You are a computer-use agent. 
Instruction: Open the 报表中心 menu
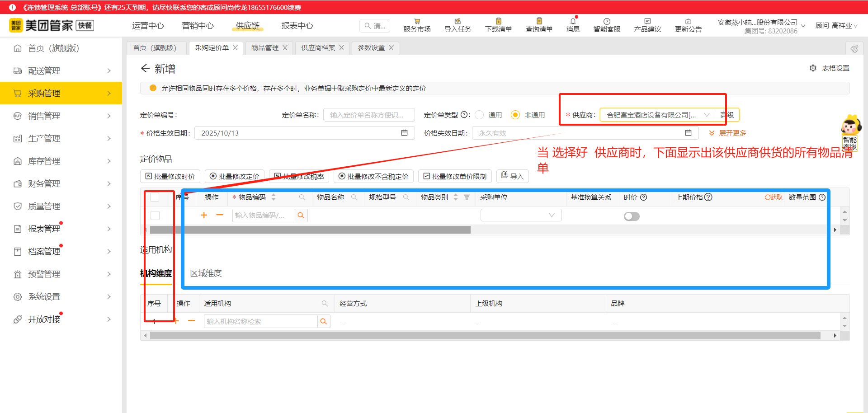pyautogui.click(x=297, y=26)
